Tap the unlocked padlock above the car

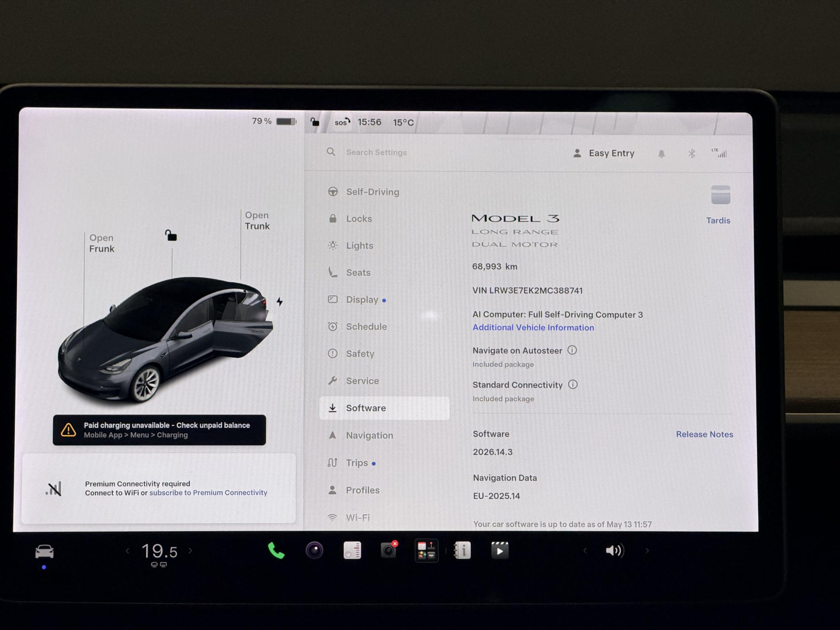coord(171,235)
